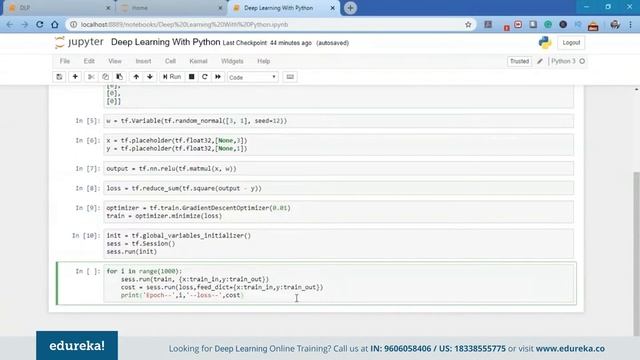
Task: Go back in the browser
Action: (x=9, y=24)
